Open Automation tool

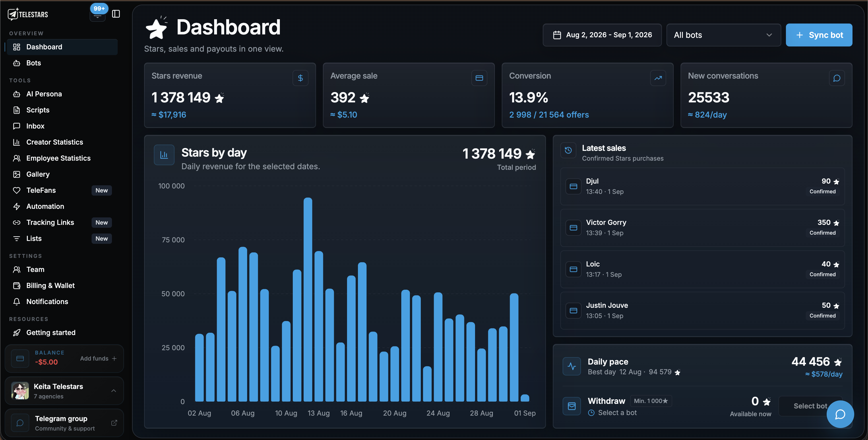pos(62,206)
